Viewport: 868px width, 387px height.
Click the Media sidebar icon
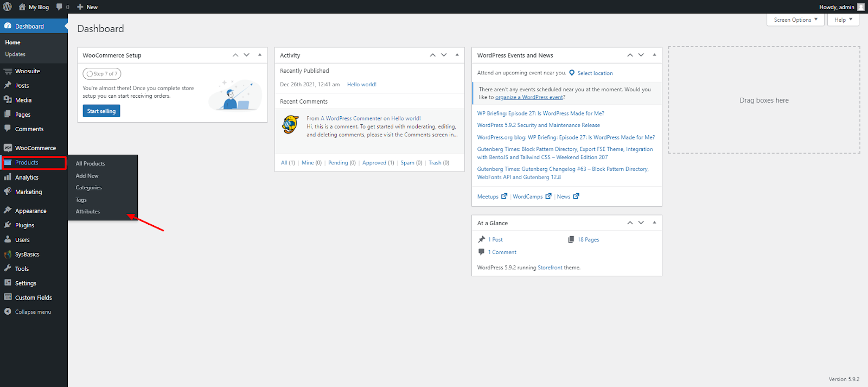point(8,100)
